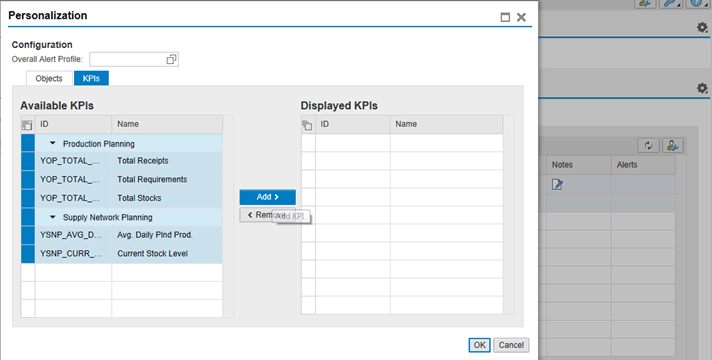Toggle row selector for Current Stock Level

pos(28,254)
